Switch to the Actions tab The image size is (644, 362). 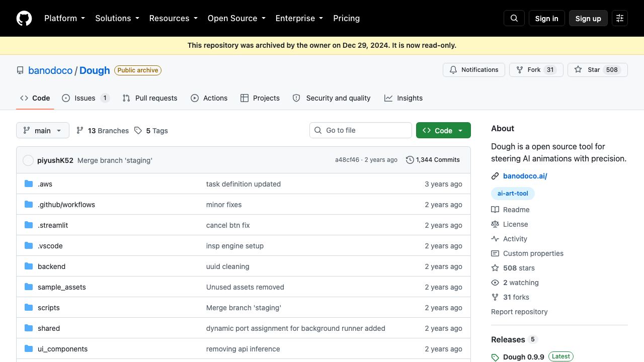[209, 98]
